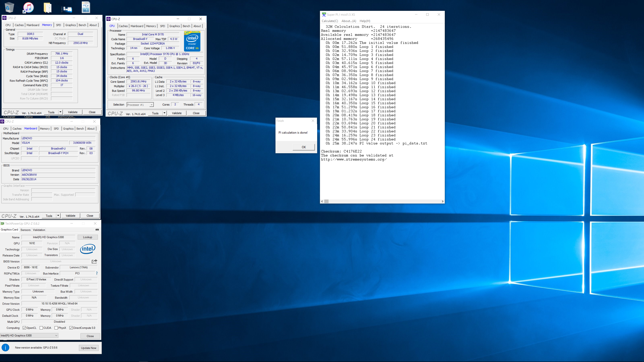Click the GPU-Z BIOS share/export icon
The width and height of the screenshot is (644, 362).
pos(95,261)
